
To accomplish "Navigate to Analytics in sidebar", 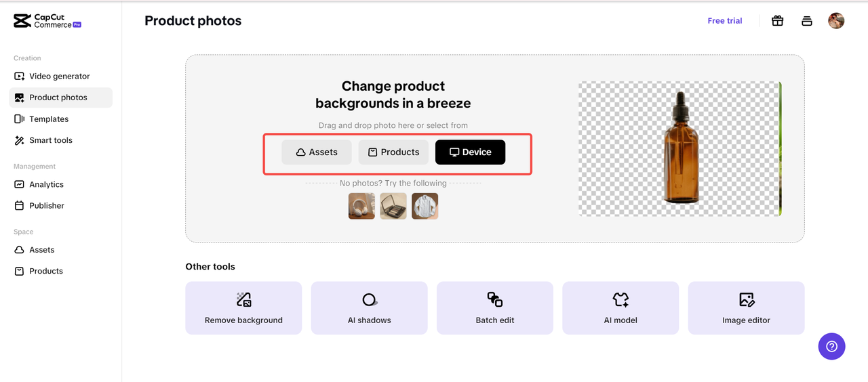I will point(46,184).
